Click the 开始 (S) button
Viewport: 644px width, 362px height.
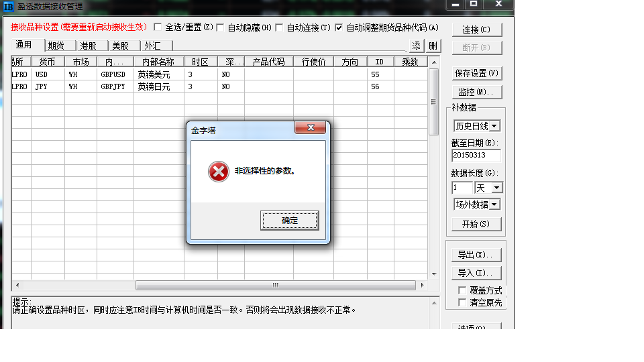click(476, 224)
